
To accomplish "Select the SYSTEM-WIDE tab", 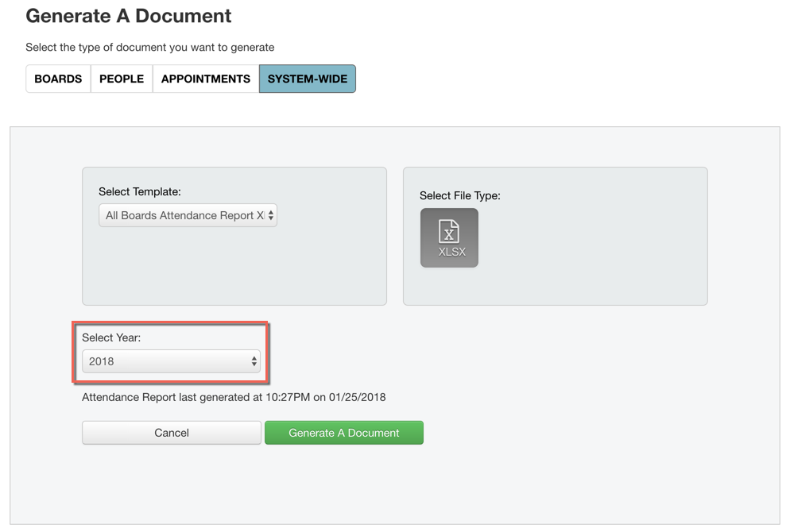I will (308, 79).
